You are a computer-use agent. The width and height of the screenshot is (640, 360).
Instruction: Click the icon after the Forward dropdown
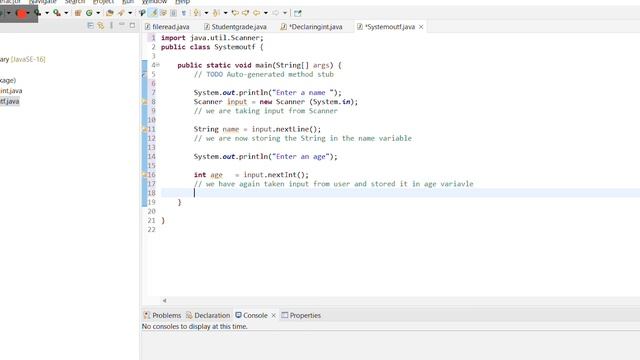298,13
